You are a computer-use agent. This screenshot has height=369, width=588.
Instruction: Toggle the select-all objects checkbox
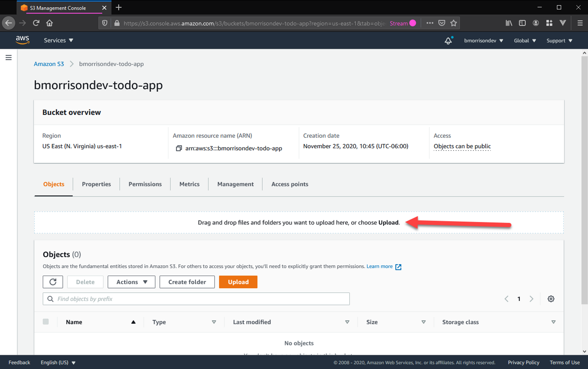(46, 322)
